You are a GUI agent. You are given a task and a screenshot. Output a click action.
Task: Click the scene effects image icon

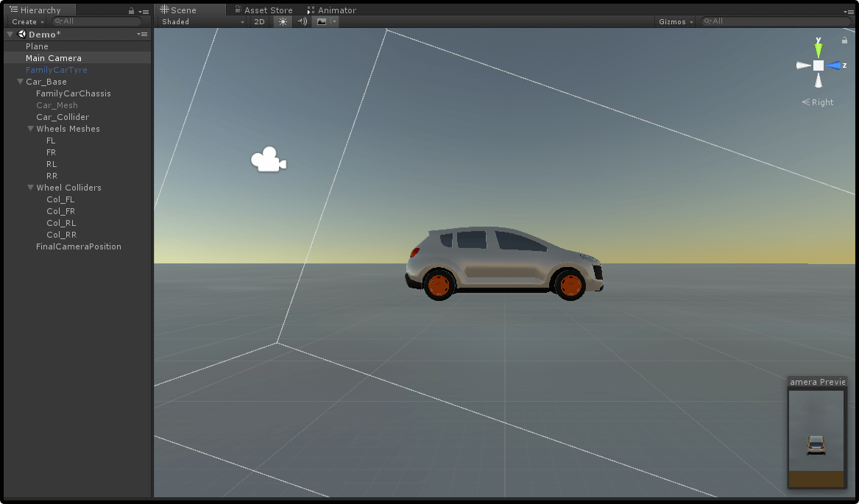(322, 22)
